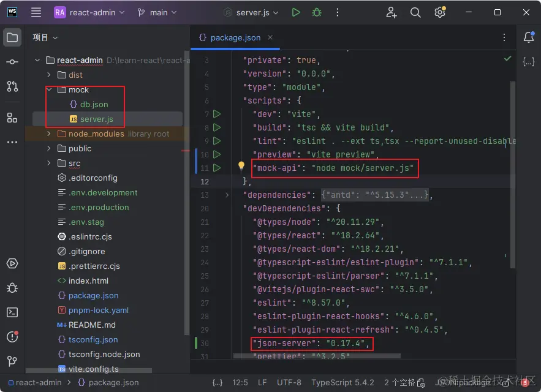This screenshot has width=541, height=392.
Task: Run the mock-api script gutter icon
Action: 217,168
